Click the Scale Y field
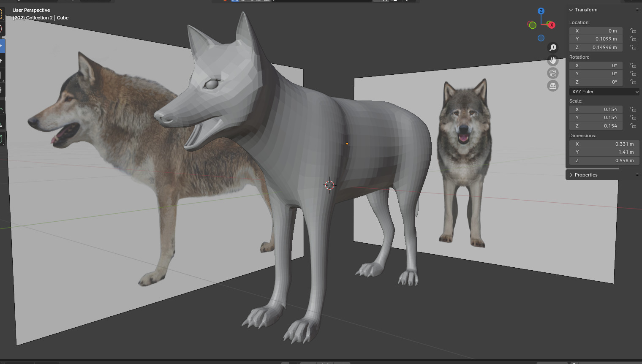 tap(596, 117)
